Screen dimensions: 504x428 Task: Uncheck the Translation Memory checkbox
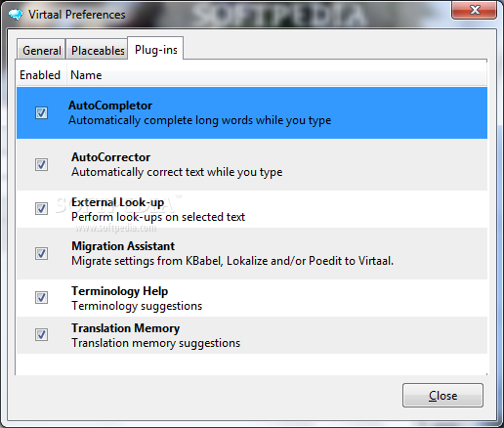coord(41,335)
